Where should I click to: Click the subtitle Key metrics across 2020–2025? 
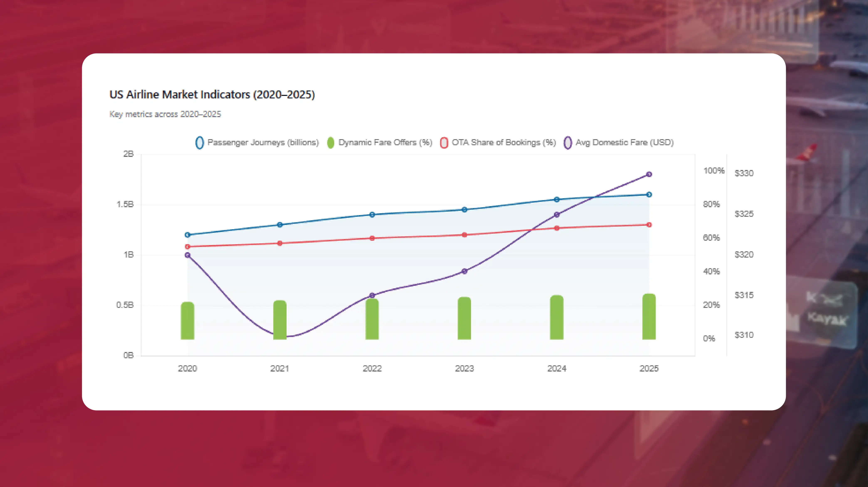[x=165, y=114]
